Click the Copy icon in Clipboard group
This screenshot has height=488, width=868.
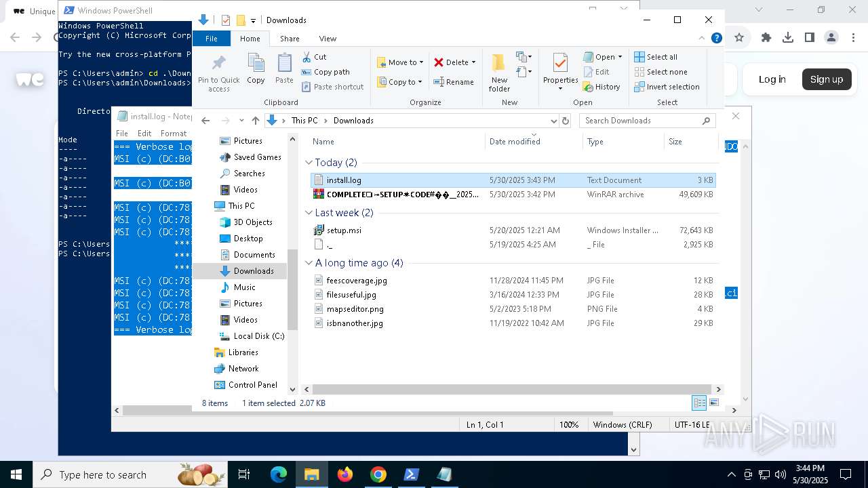tap(256, 68)
